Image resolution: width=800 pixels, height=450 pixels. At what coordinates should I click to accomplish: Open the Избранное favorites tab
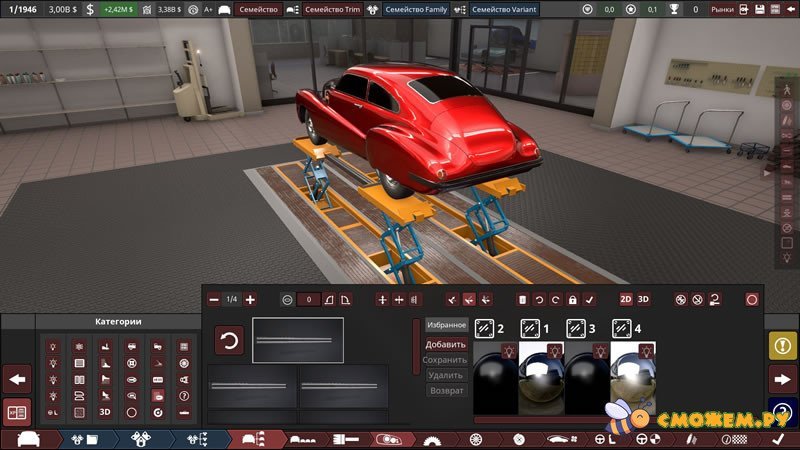(447, 325)
